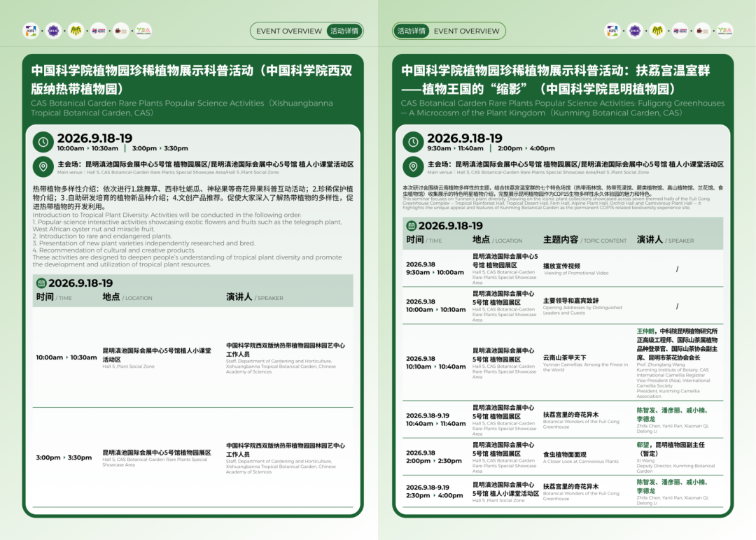Click the 云南山茶甲天下 topic title
This screenshot has height=540, width=756.
coord(565,358)
